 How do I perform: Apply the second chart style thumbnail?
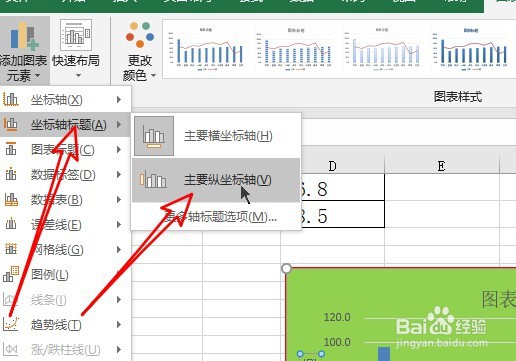pyautogui.click(x=295, y=49)
